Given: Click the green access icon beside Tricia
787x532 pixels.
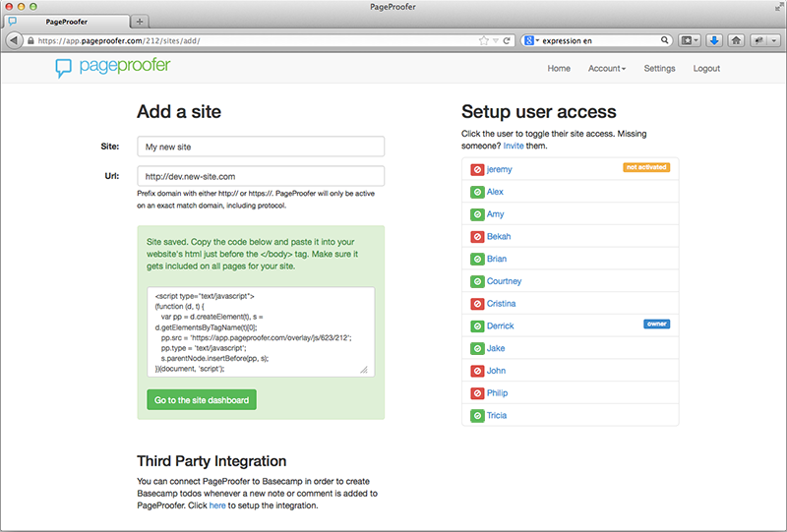Looking at the screenshot, I should (x=477, y=416).
